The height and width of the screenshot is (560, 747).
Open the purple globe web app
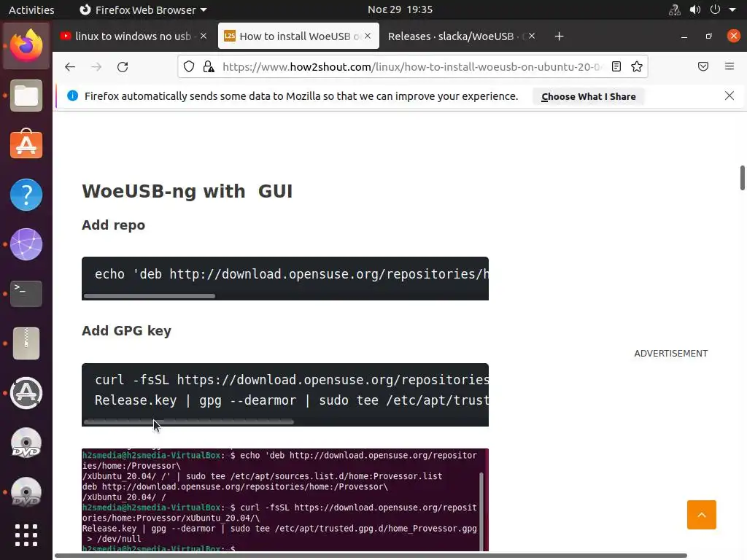[x=26, y=244]
